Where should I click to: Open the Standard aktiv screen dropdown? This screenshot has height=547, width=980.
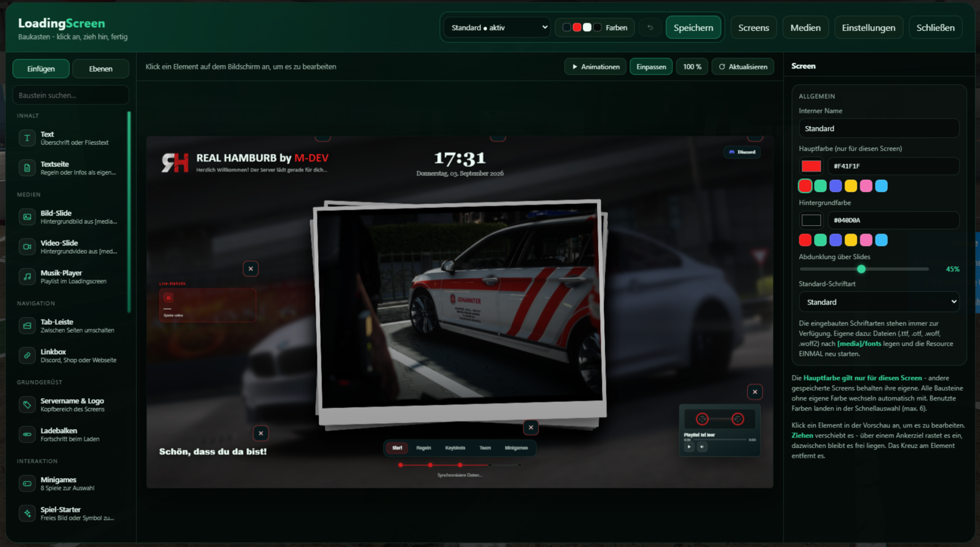(x=497, y=27)
